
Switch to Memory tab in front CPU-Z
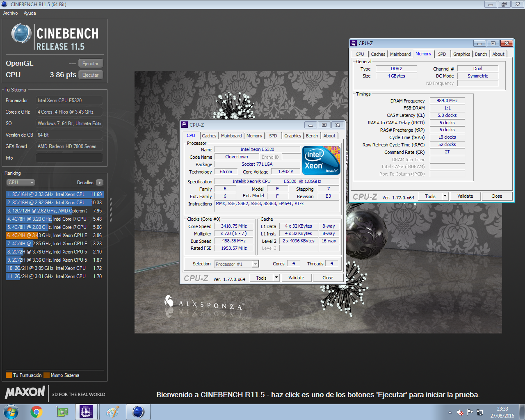click(254, 136)
